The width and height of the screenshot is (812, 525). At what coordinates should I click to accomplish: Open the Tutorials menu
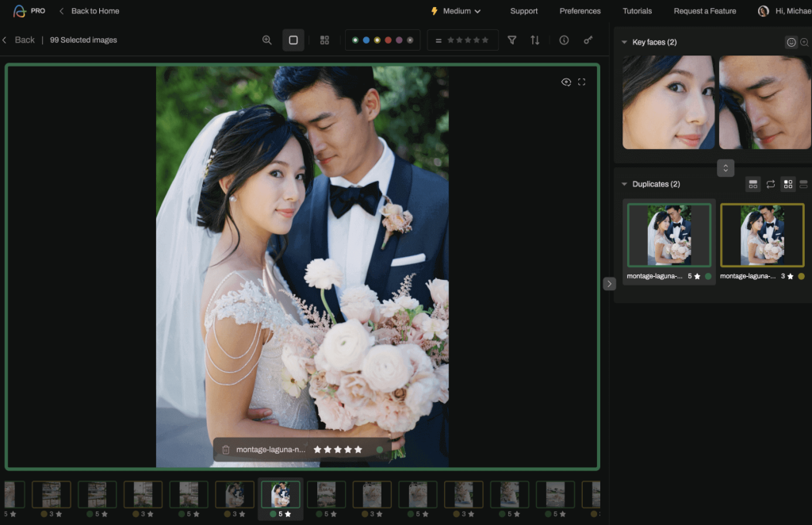(637, 11)
